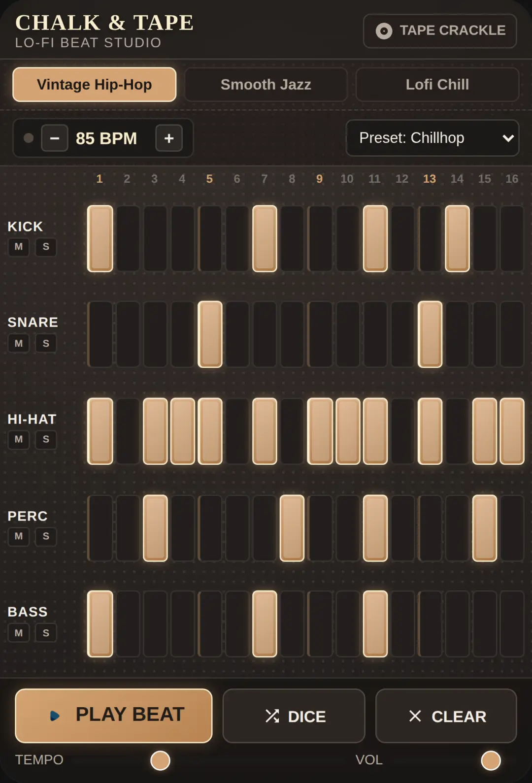This screenshot has height=783, width=532.
Task: Mute the Perc track
Action: pos(19,536)
